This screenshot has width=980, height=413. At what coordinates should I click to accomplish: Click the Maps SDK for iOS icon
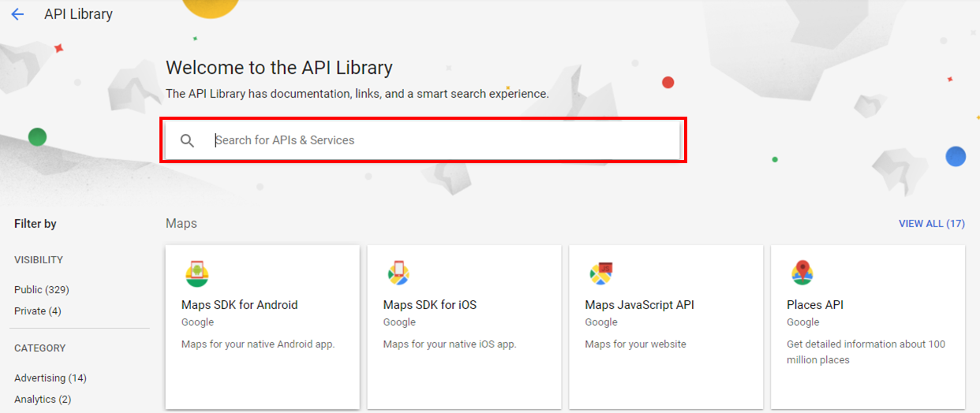(398, 273)
